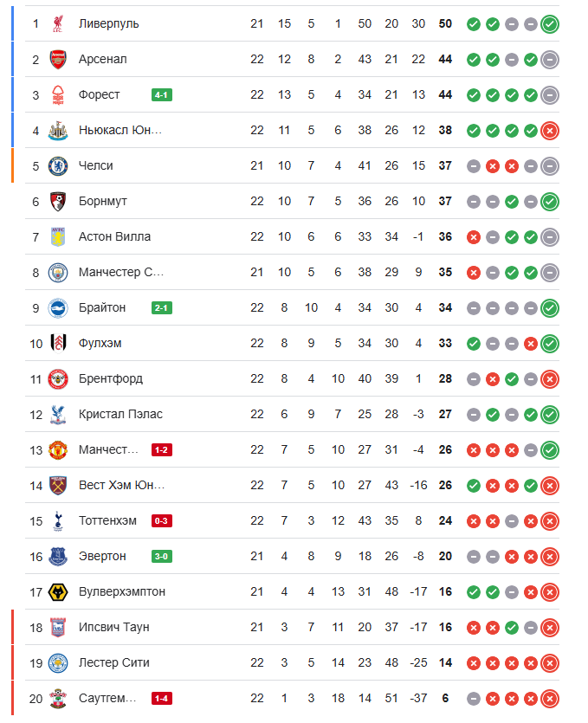Screen dimensions: 588x723
Task: Click Newcastle's latest match loss indicator
Action: click(x=550, y=131)
